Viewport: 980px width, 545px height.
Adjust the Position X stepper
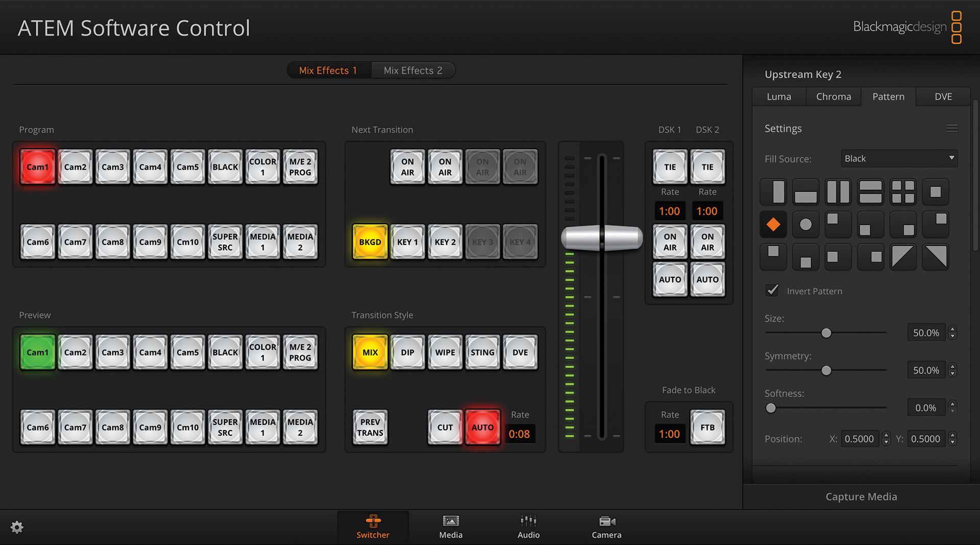point(886,438)
